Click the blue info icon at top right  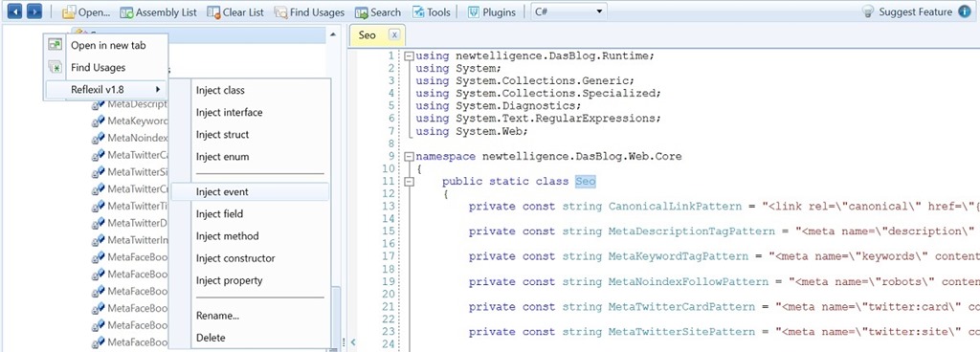[965, 11]
